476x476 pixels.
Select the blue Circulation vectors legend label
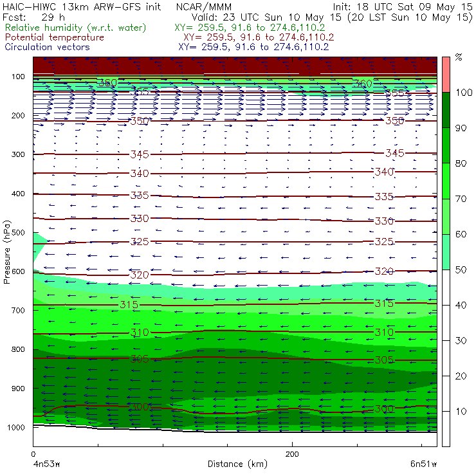[x=48, y=47]
